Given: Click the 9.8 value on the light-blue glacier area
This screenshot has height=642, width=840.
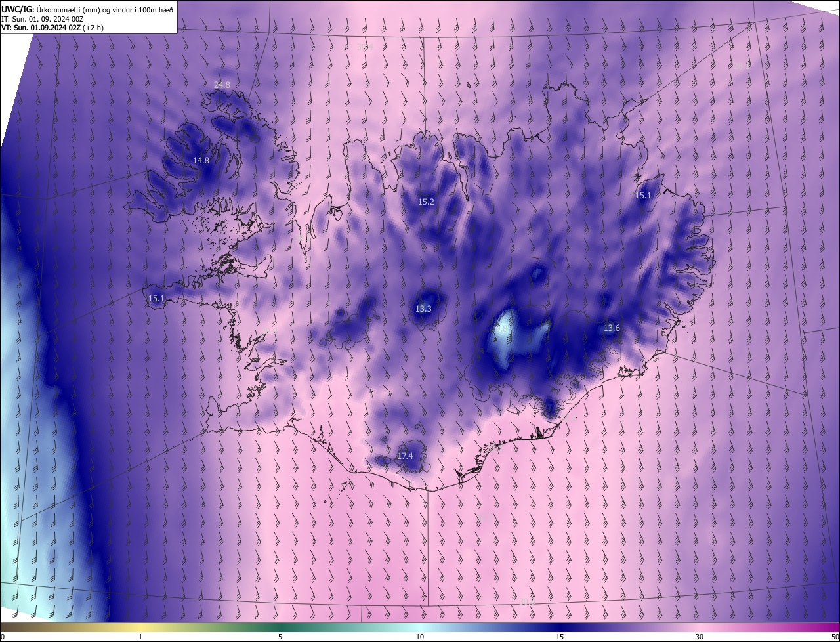Looking at the screenshot, I should pos(503,328).
